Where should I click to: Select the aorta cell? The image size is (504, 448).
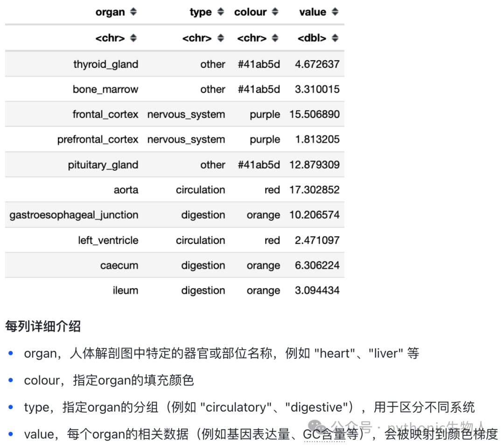click(x=126, y=190)
